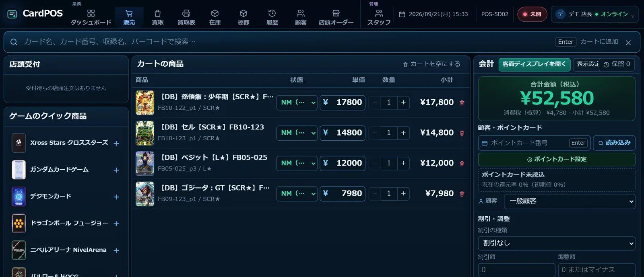Image resolution: width=644 pixels, height=277 pixels.
Task: Click the 孫悟飯：少年期 card thumbnail
Action: (x=145, y=103)
